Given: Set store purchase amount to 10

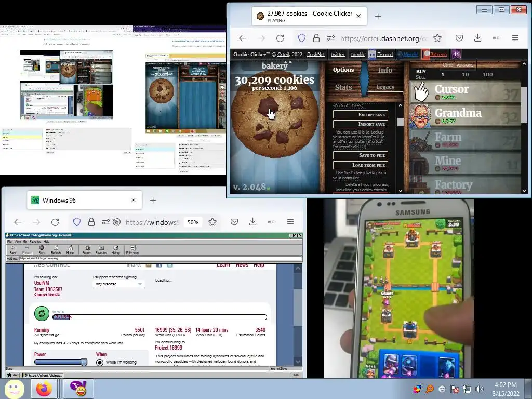Looking at the screenshot, I should pos(465,75).
